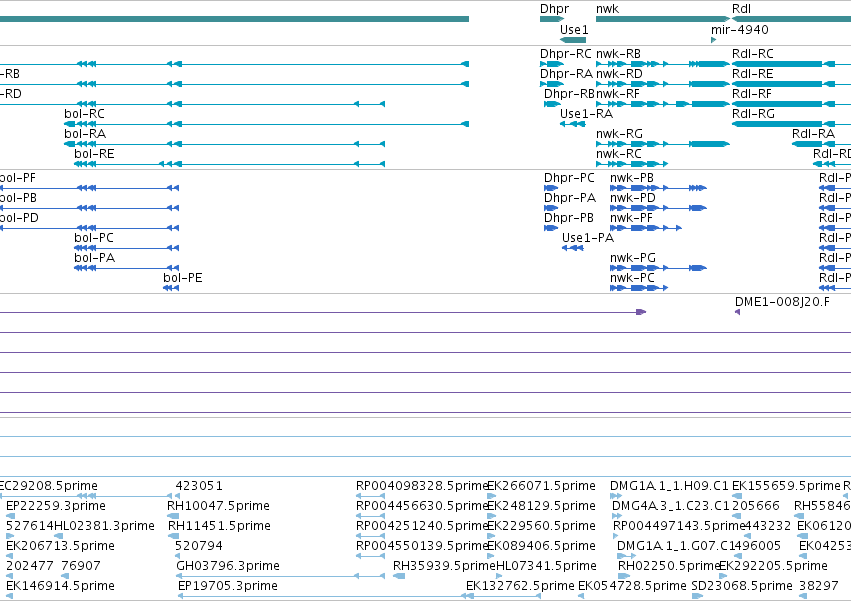Select the nwk gene span
Viewport: 851px width, 601px height.
click(663, 19)
